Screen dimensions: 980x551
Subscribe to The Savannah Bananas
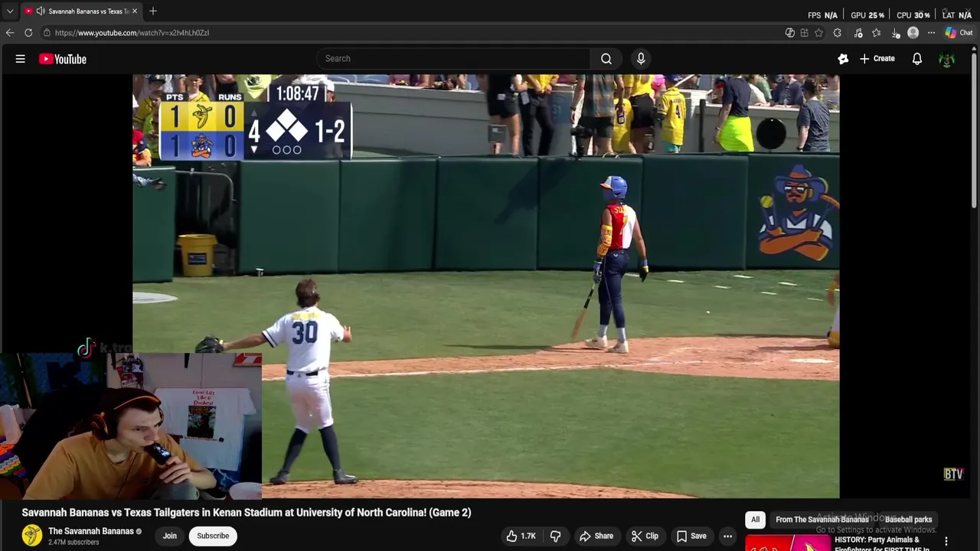(213, 536)
